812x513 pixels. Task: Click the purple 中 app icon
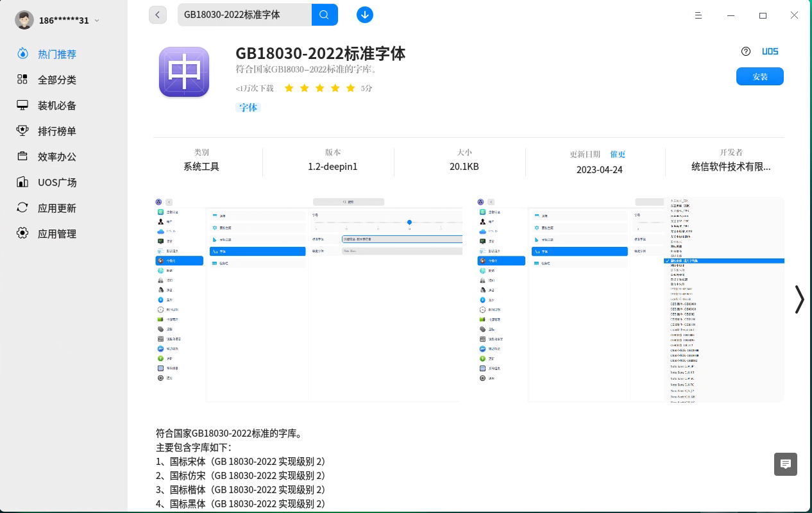(184, 72)
